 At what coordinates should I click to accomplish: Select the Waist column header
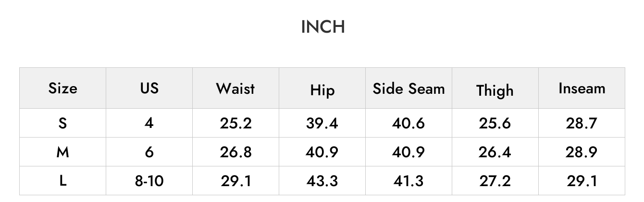pos(235,88)
